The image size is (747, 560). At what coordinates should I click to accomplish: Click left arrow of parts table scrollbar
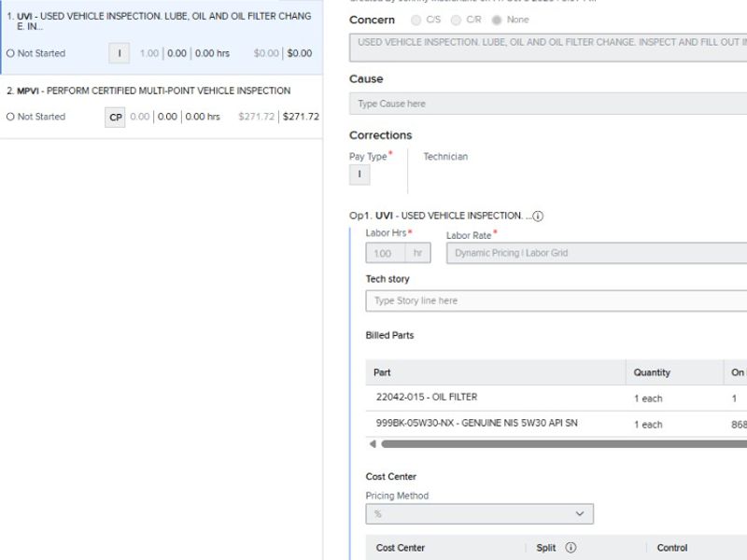click(373, 444)
